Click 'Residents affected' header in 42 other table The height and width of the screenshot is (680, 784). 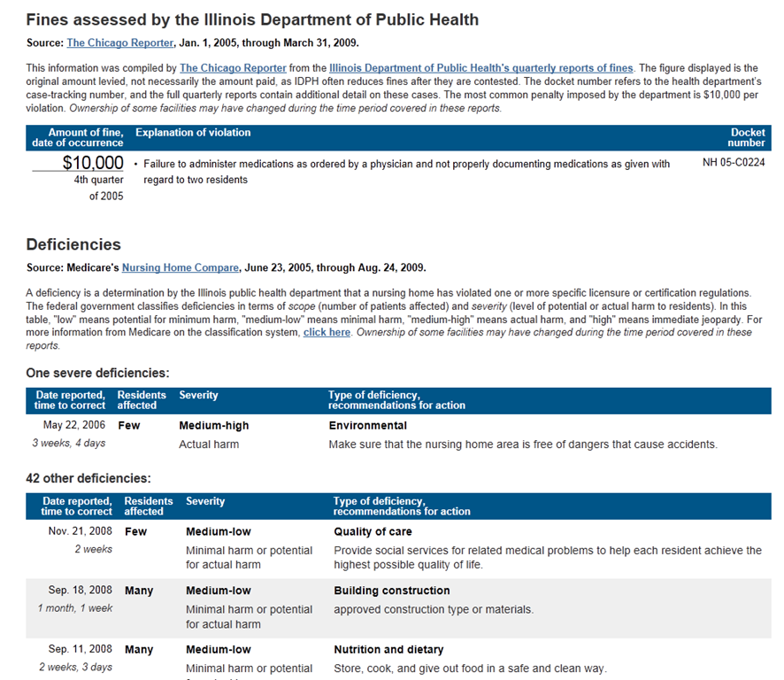[x=149, y=506]
